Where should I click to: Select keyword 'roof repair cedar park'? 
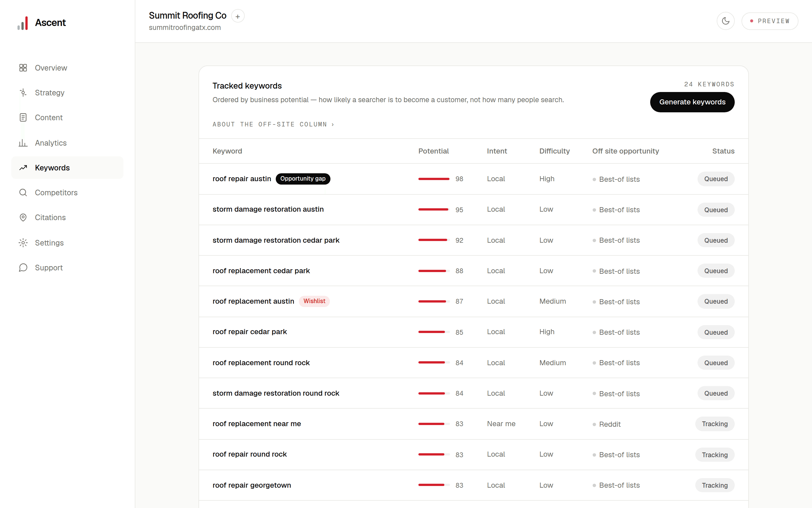[x=250, y=332]
